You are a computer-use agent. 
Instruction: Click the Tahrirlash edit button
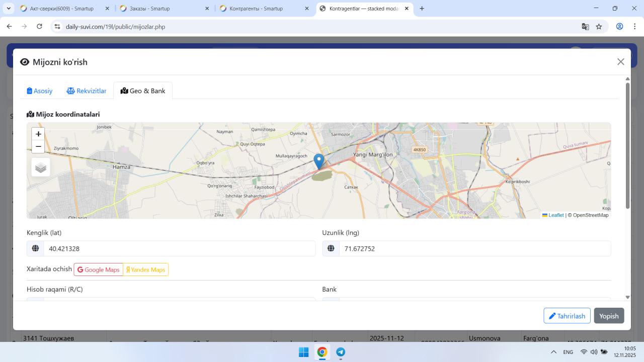tap(567, 316)
